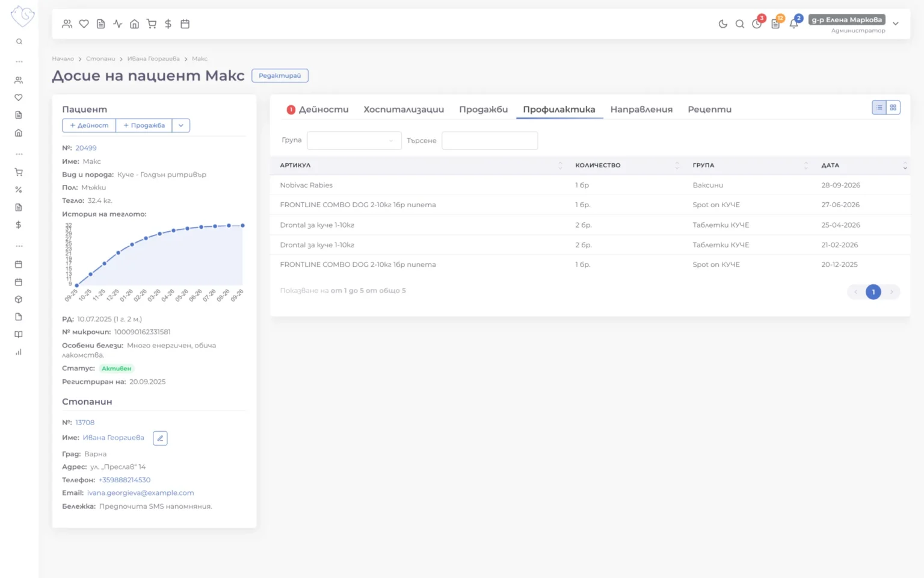Click the heart icon in top toolbar
The image size is (924, 578).
[84, 24]
